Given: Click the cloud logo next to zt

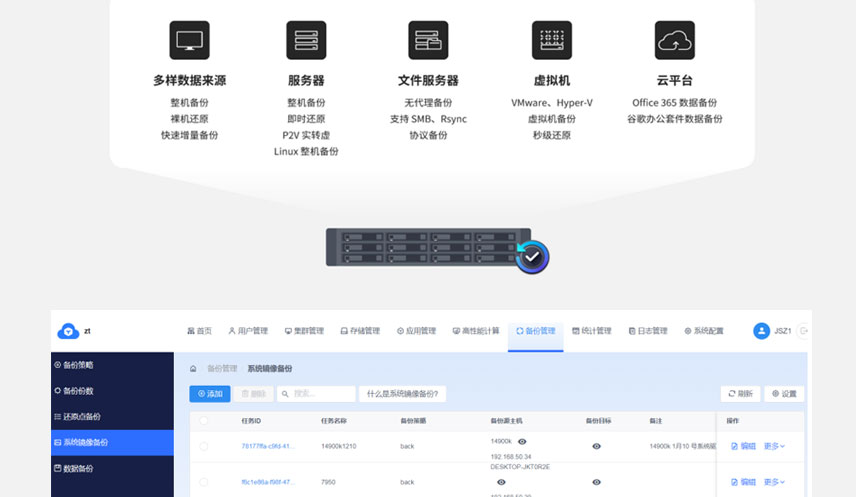Looking at the screenshot, I should (x=68, y=331).
